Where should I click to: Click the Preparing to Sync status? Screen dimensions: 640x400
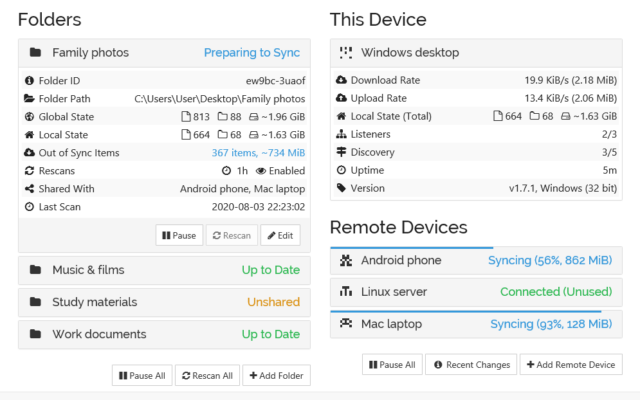coord(252,53)
